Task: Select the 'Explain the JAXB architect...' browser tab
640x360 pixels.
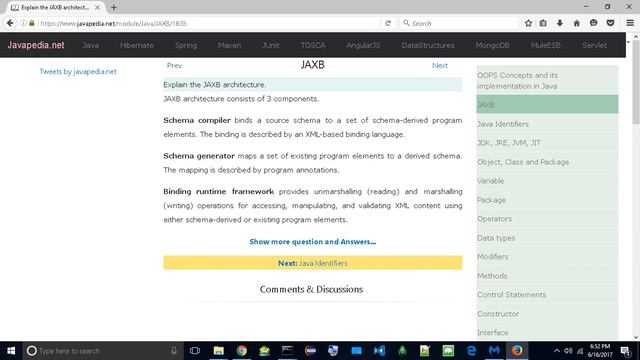Action: pyautogui.click(x=55, y=7)
